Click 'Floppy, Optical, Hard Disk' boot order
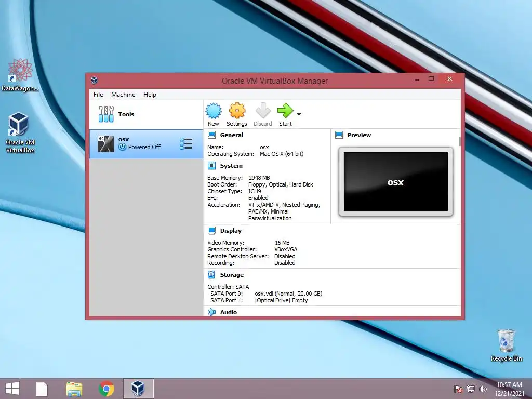Viewport: 532px width, 399px height. 281,184
